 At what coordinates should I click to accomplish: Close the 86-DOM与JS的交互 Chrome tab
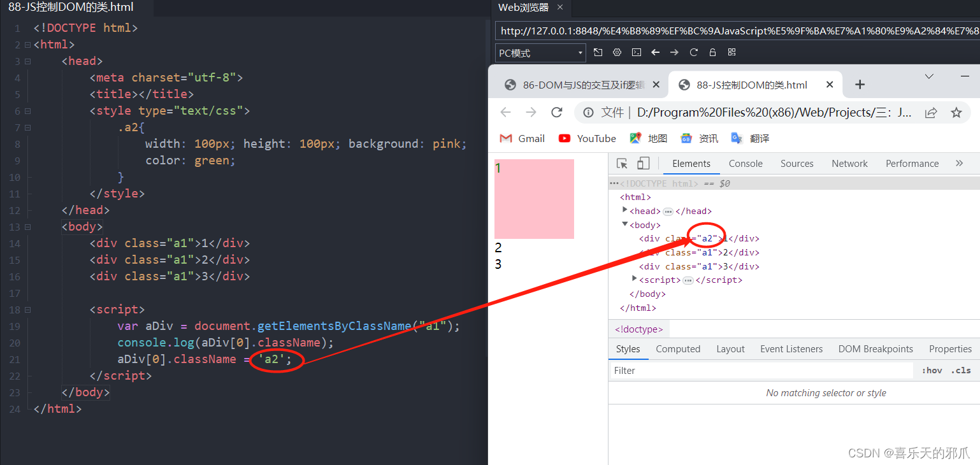coord(655,85)
